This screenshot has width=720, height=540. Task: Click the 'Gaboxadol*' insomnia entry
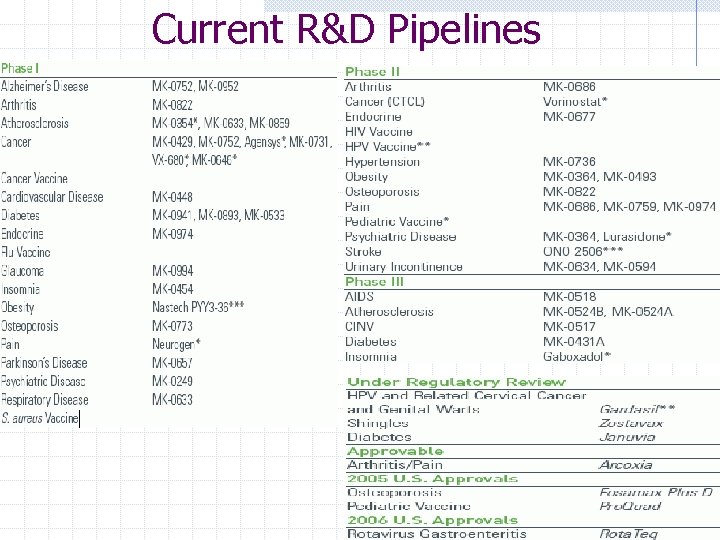[577, 356]
